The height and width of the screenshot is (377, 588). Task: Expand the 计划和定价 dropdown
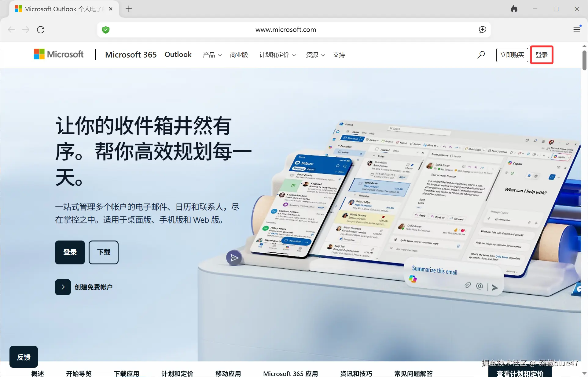277,55
